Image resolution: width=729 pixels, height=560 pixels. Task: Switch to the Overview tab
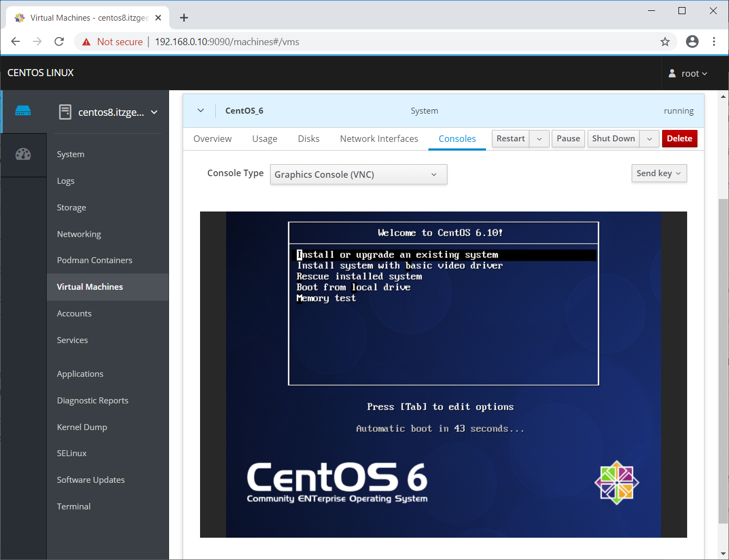[x=213, y=139]
